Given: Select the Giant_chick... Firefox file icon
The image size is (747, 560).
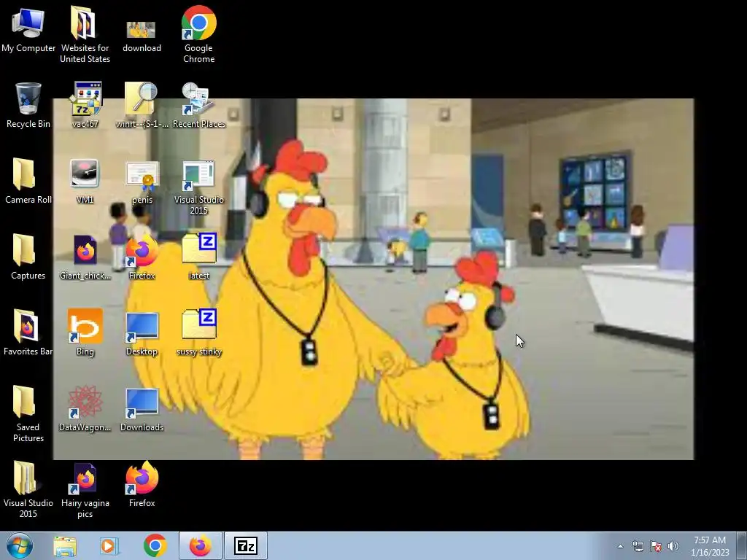Looking at the screenshot, I should tap(85, 257).
